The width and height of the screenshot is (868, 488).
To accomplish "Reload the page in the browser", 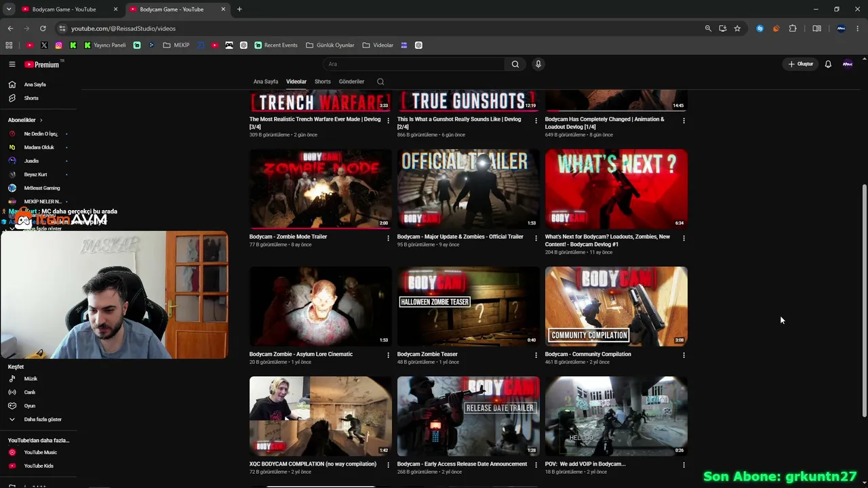I will [x=43, y=28].
